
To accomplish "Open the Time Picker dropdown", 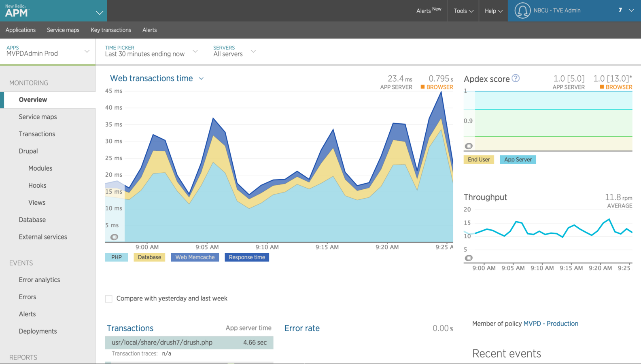I will 151,51.
